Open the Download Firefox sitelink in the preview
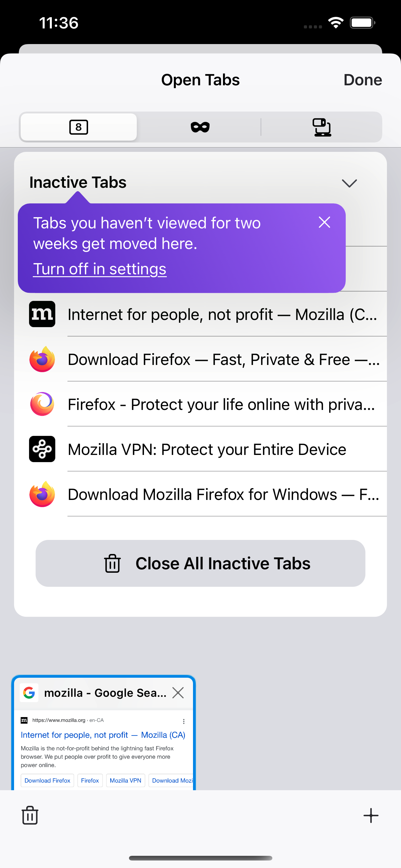Screen dimensions: 401x868 click(47, 781)
